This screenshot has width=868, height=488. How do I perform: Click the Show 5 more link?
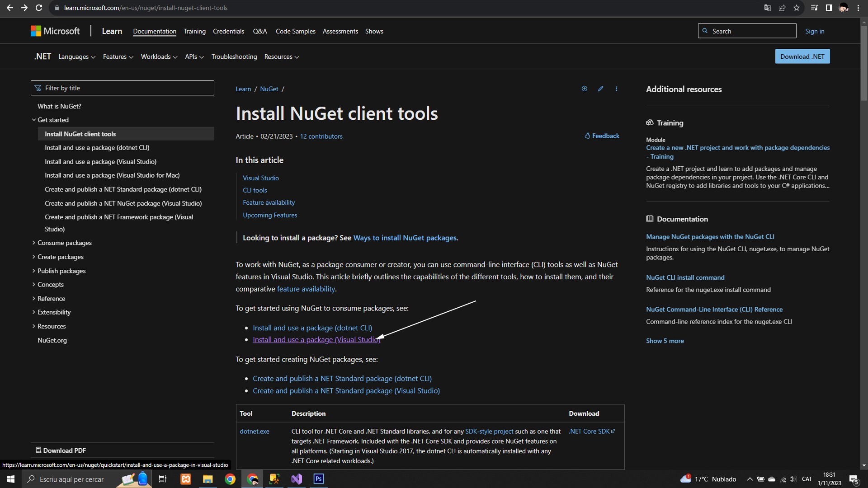(x=665, y=341)
